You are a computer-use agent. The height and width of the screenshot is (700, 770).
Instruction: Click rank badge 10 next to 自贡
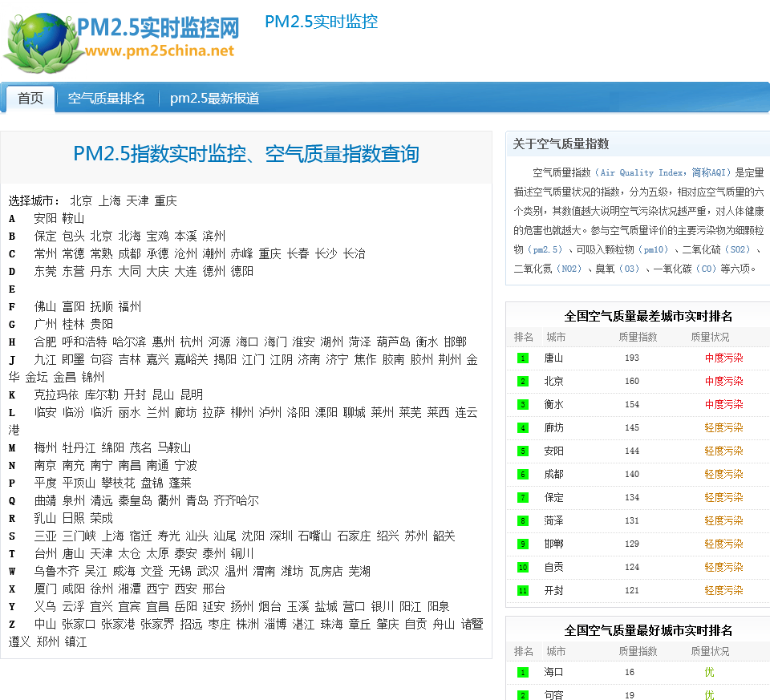tap(523, 568)
